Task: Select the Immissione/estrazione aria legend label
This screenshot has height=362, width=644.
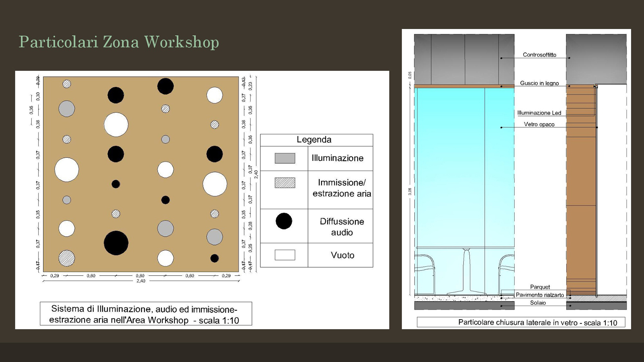Action: (x=342, y=188)
